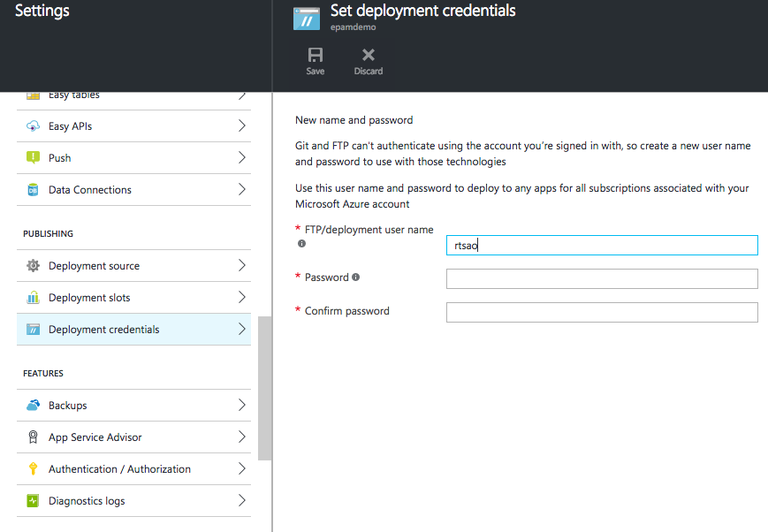Discard the credential changes
The width and height of the screenshot is (768, 532).
[369, 61]
